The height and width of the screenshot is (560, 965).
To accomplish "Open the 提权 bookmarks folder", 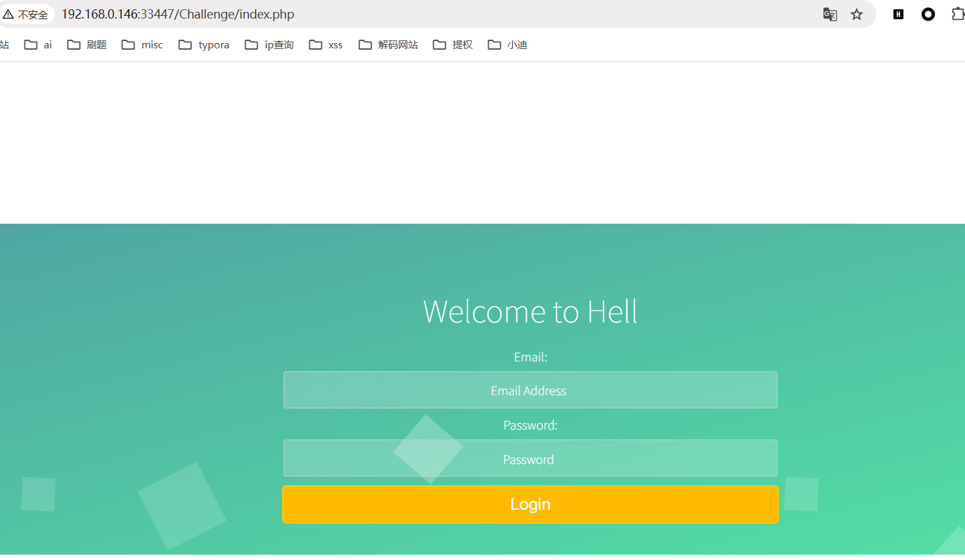I will coord(452,44).
